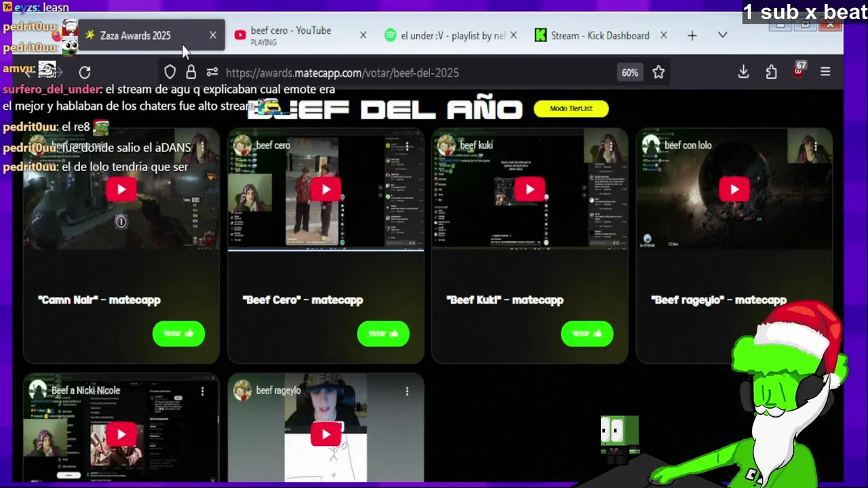Open the browser hamburger menu

(825, 72)
